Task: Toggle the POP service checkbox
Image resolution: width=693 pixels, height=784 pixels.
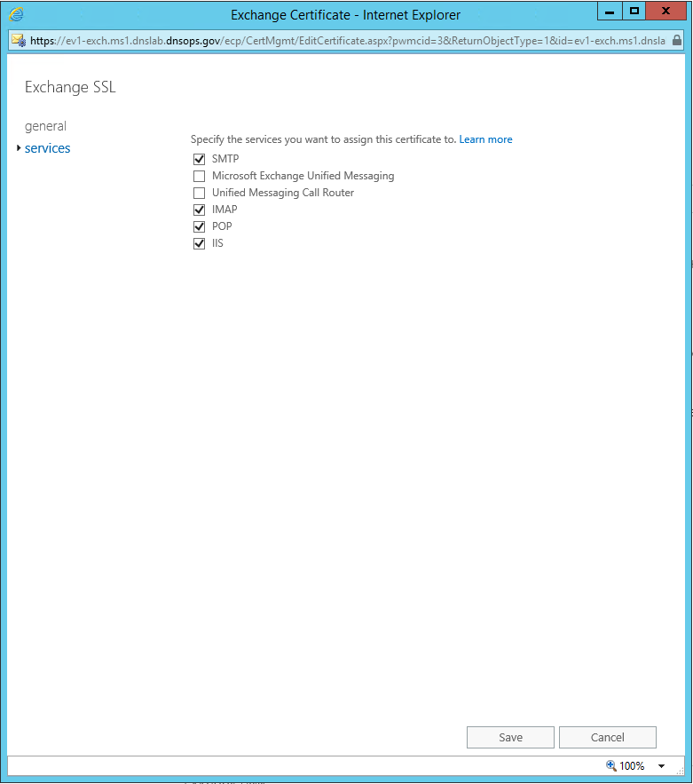Action: click(x=199, y=227)
